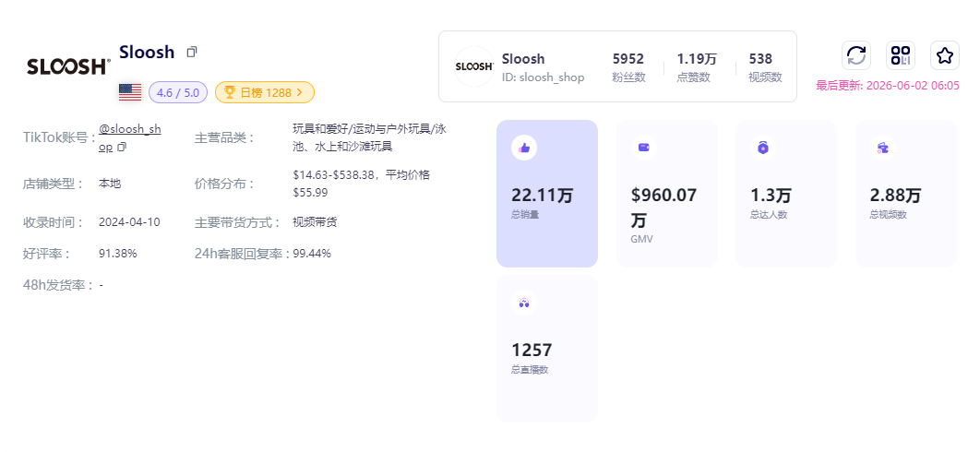Expand the 日榜 1288 chevron arrow
The width and height of the screenshot is (980, 452).
pyautogui.click(x=299, y=92)
